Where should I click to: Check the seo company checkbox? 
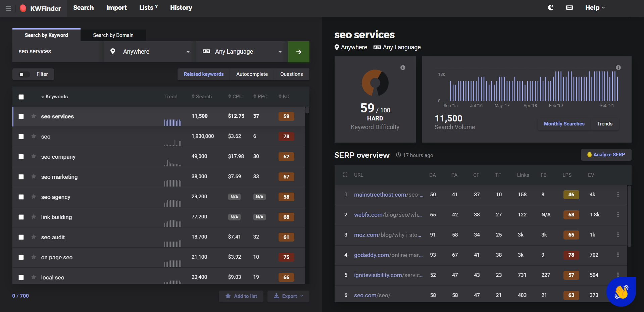[21, 157]
